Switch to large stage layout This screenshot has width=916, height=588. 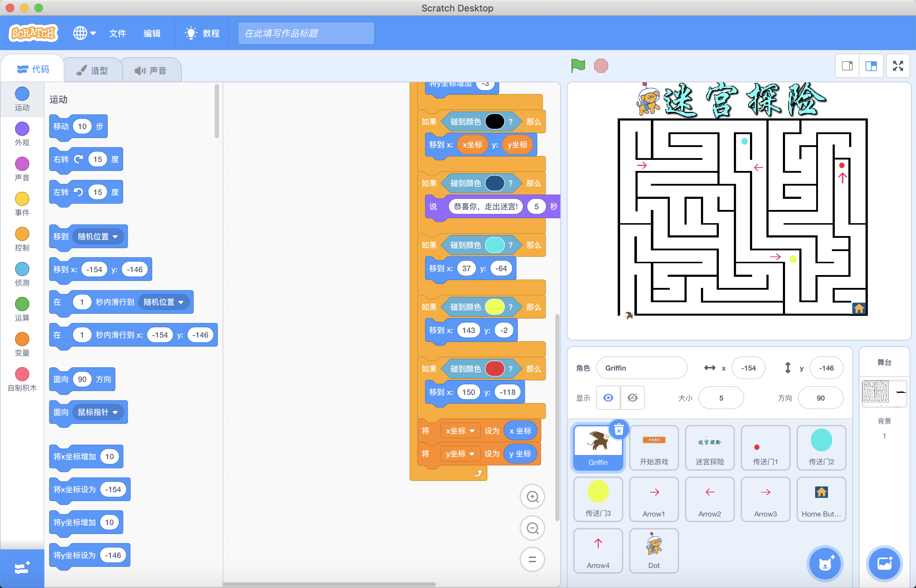[871, 66]
